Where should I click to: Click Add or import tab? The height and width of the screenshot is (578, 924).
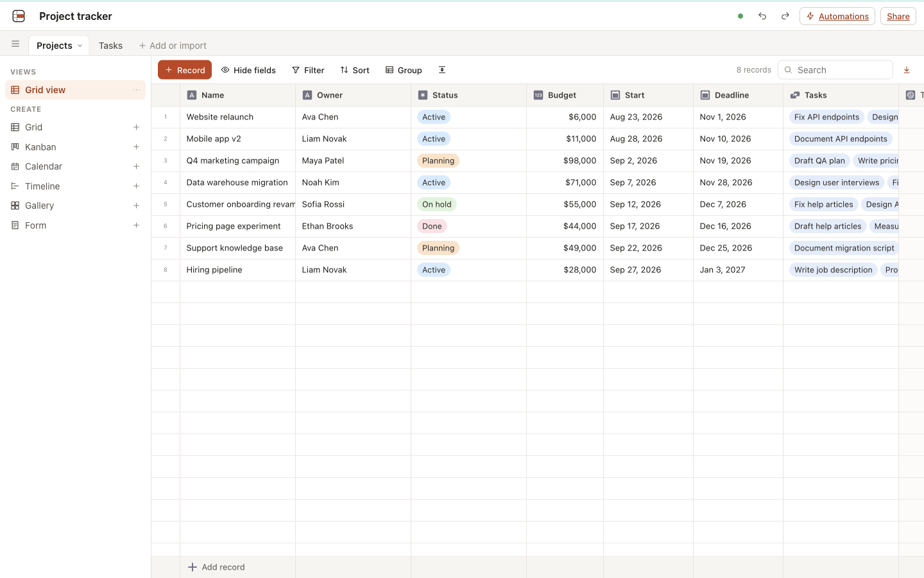tap(173, 46)
